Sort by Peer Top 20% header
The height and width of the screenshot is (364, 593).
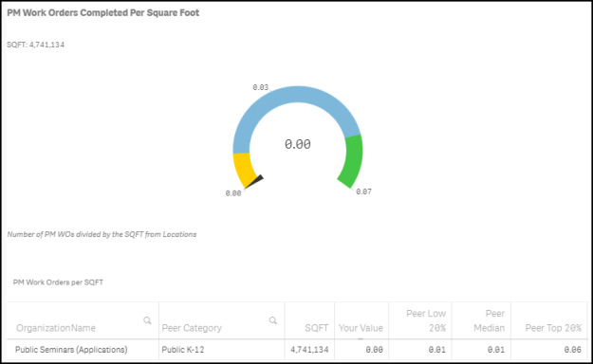point(553,328)
